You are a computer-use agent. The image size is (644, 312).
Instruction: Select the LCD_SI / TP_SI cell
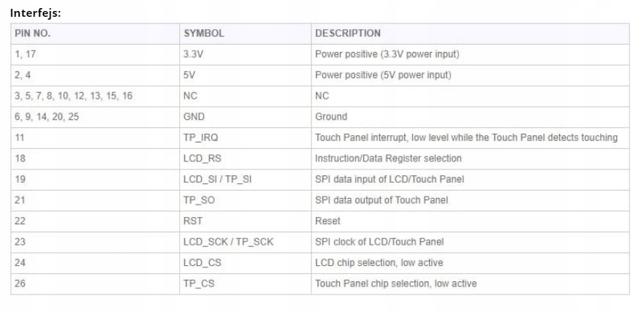click(218, 179)
